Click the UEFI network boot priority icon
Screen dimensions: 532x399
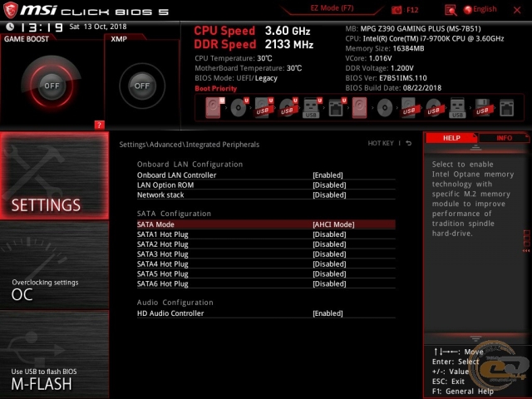[x=337, y=108]
